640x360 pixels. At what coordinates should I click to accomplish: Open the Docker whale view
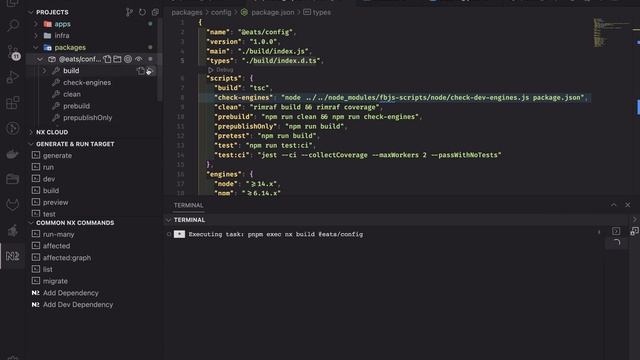(x=13, y=154)
